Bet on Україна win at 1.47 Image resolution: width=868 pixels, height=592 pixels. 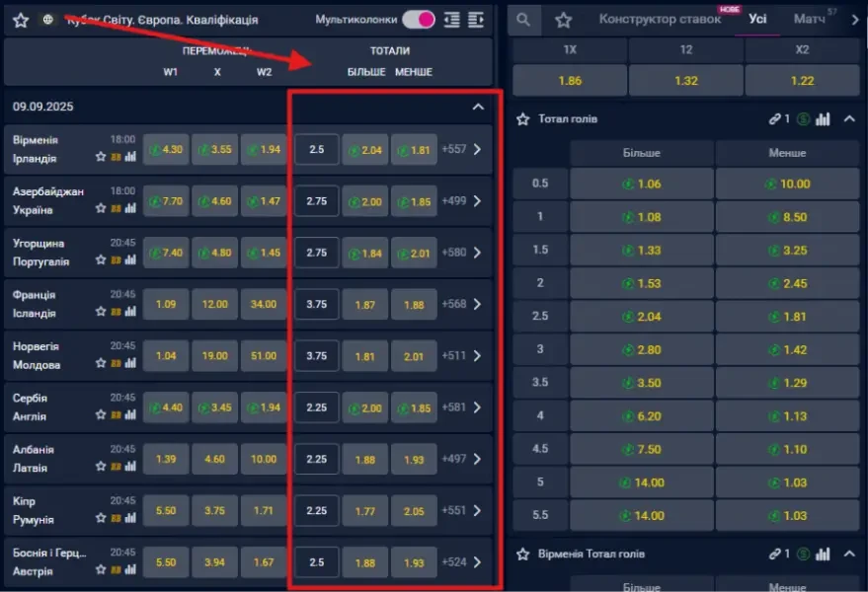[x=264, y=201]
